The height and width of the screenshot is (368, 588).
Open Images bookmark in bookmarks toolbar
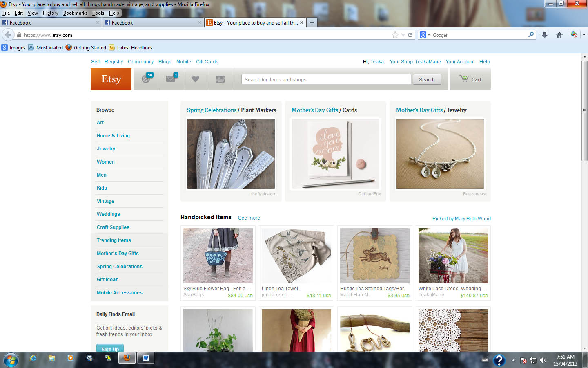(13, 47)
